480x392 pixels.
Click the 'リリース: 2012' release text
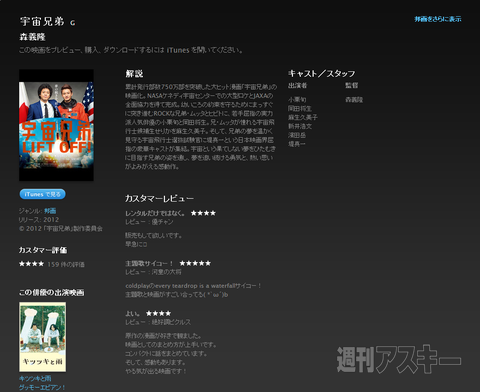[39, 220]
